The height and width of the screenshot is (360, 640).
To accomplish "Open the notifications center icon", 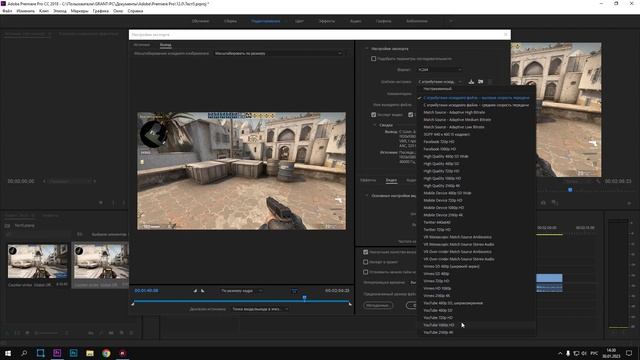I will pyautogui.click(x=629, y=353).
